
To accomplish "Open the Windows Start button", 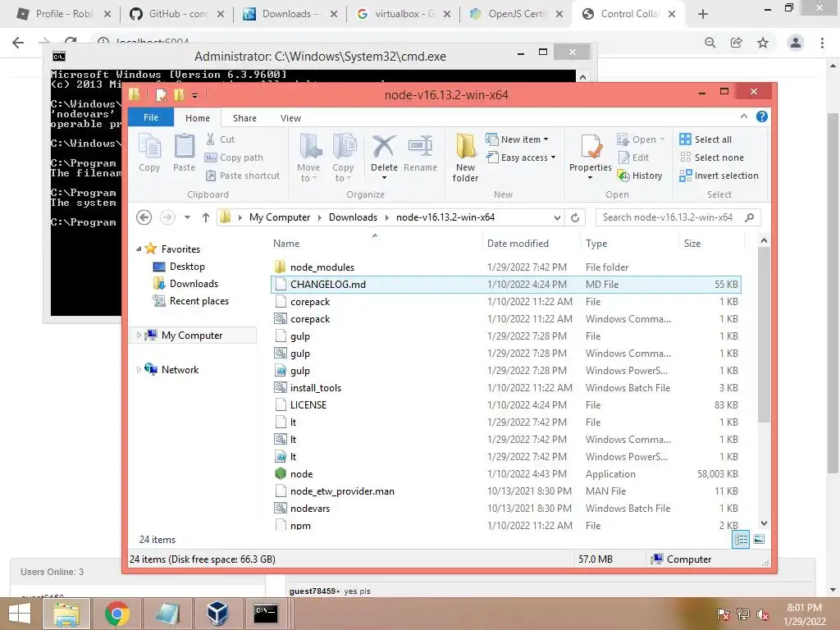I will (20, 614).
